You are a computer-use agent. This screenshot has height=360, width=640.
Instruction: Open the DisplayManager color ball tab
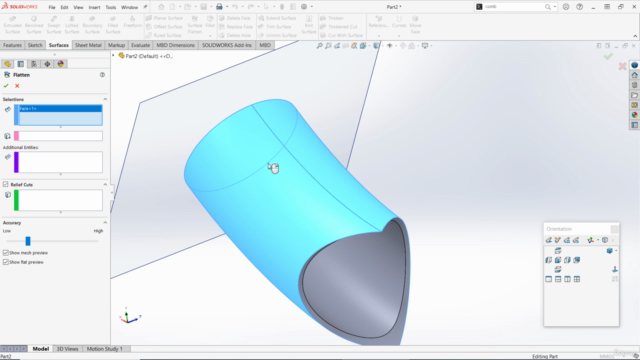(61, 64)
